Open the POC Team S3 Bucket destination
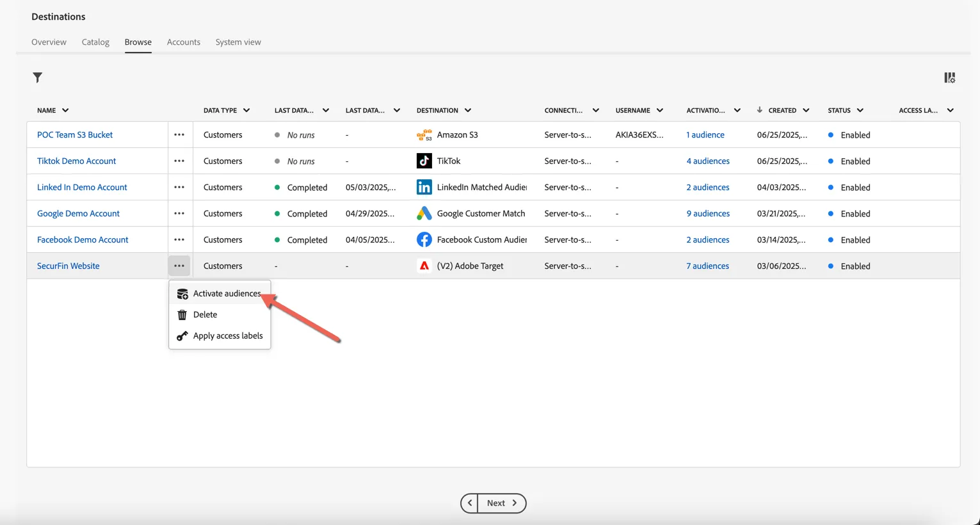Screen dimensions: 980x525 pos(75,135)
